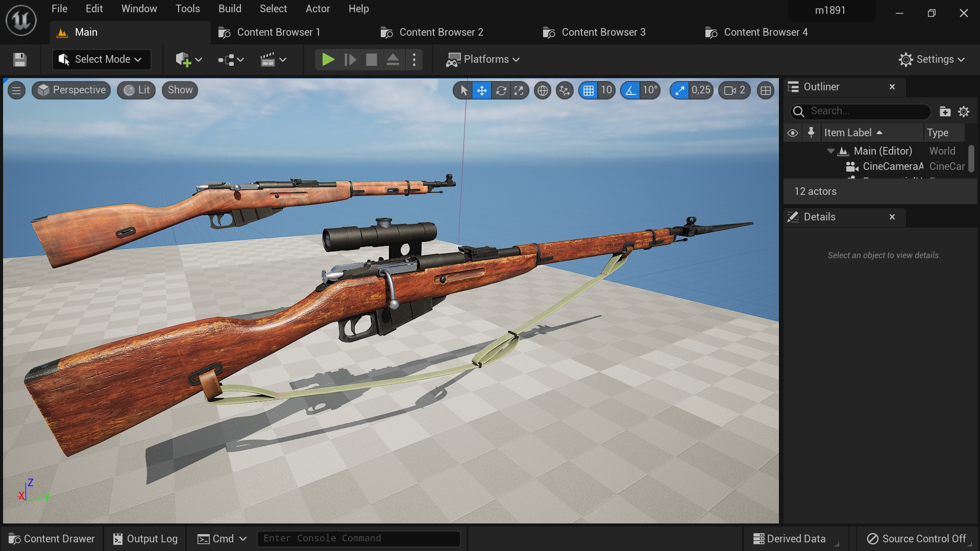The width and height of the screenshot is (980, 551).
Task: Toggle rotation angle snapping
Action: (631, 90)
